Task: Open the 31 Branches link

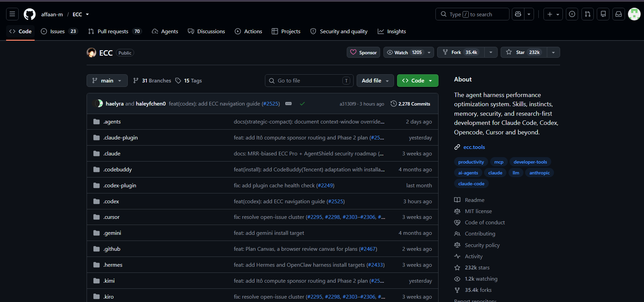Action: 152,80
